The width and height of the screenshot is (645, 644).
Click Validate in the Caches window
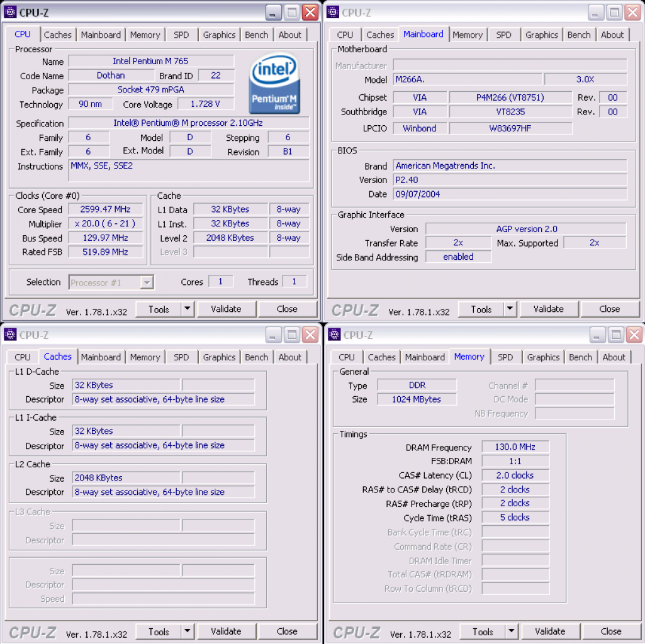(x=227, y=631)
